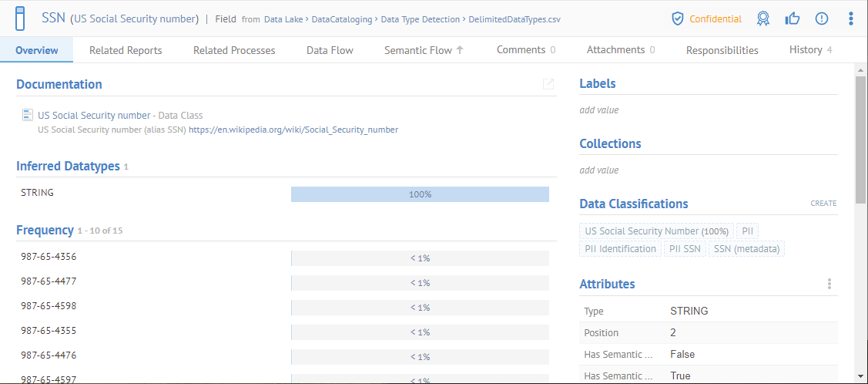Switch to the Data Flow tab
This screenshot has height=384, width=868.
tap(330, 50)
